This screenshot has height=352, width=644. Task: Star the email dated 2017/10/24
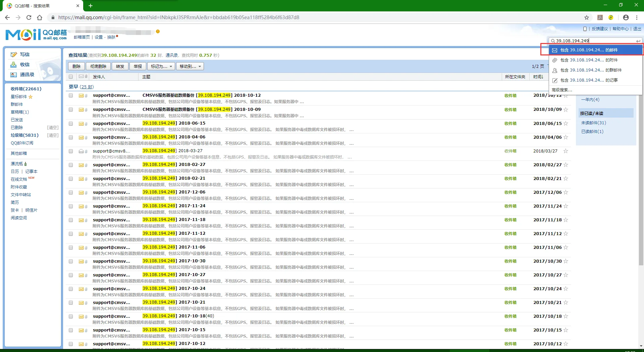pos(566,289)
